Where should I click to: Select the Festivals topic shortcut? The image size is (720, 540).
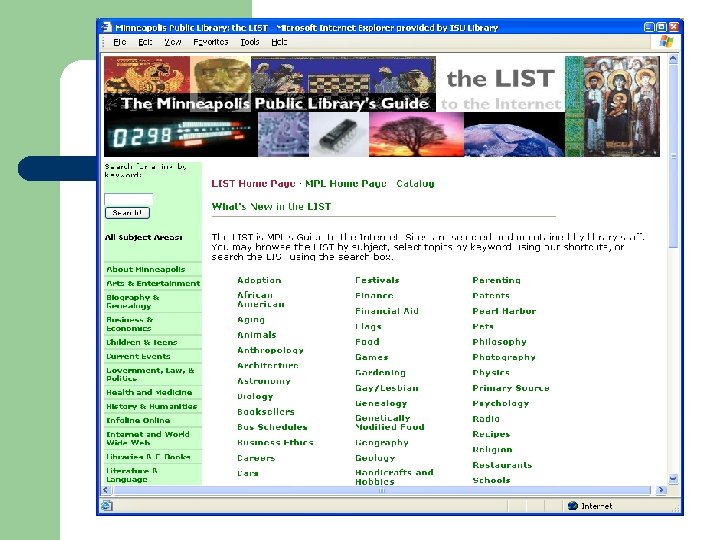coord(377,280)
